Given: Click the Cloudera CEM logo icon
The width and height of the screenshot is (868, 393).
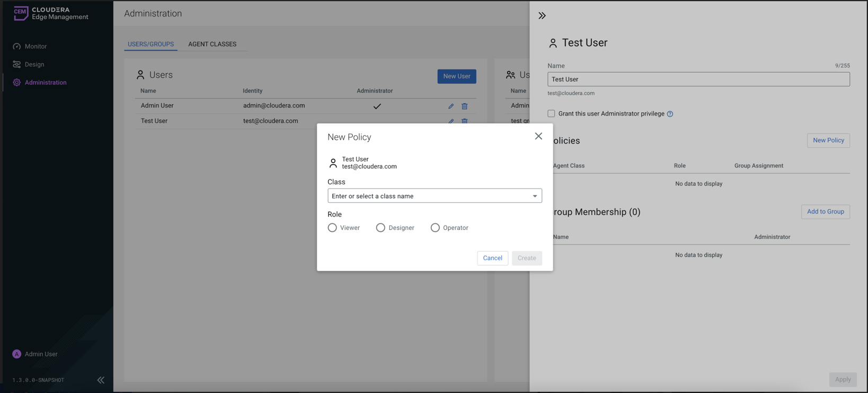Looking at the screenshot, I should pos(21,13).
